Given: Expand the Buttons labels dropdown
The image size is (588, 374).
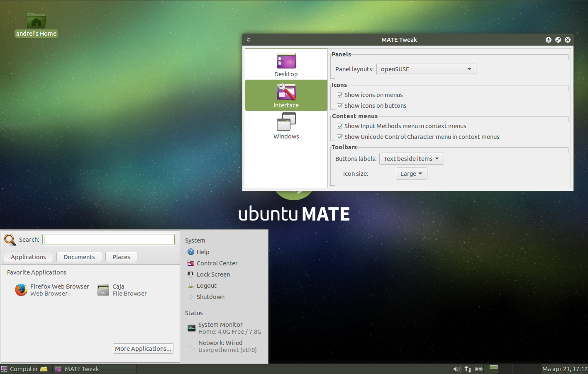Looking at the screenshot, I should point(411,158).
